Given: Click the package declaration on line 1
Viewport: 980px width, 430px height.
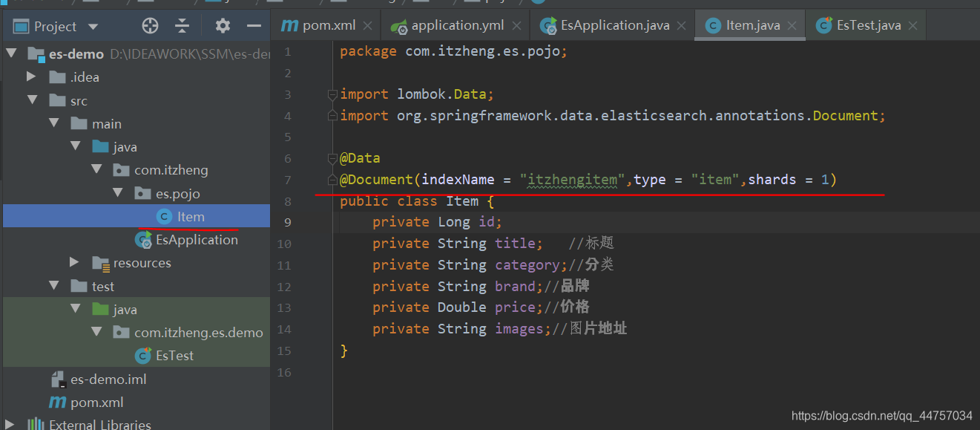Looking at the screenshot, I should click(454, 52).
